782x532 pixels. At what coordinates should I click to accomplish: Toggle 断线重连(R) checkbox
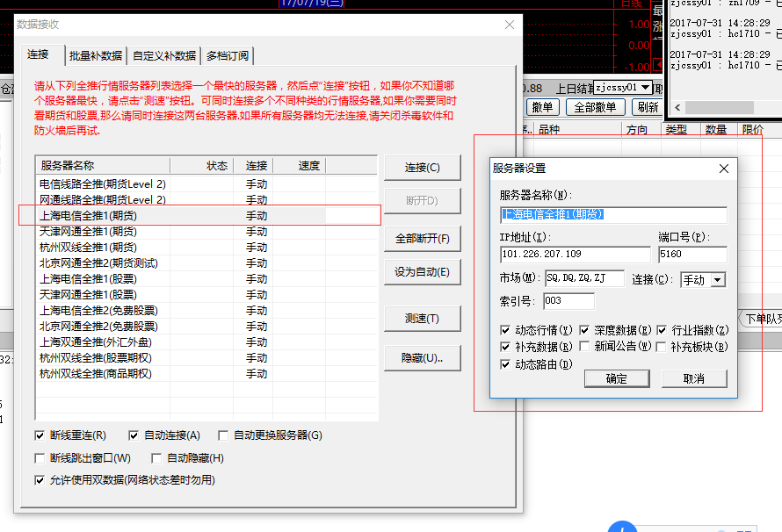(40, 435)
